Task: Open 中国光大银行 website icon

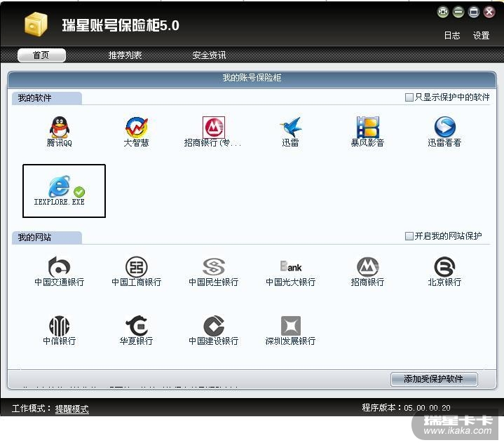Action: (291, 267)
